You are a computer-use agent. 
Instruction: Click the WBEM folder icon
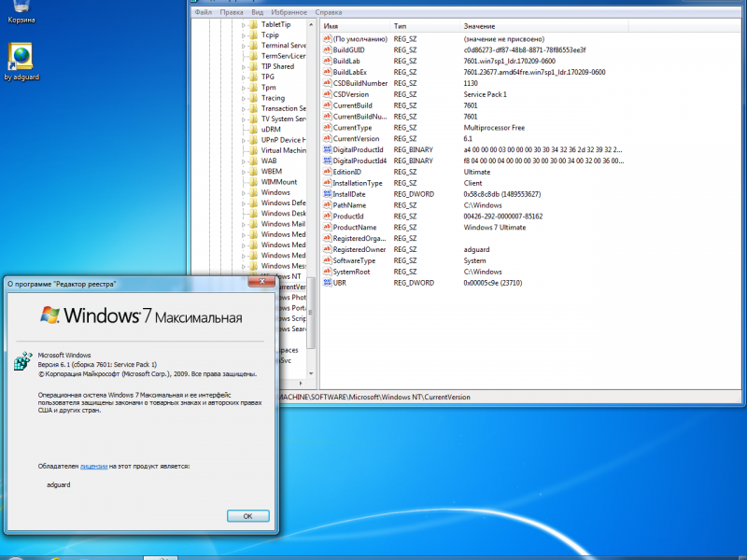pyautogui.click(x=253, y=171)
